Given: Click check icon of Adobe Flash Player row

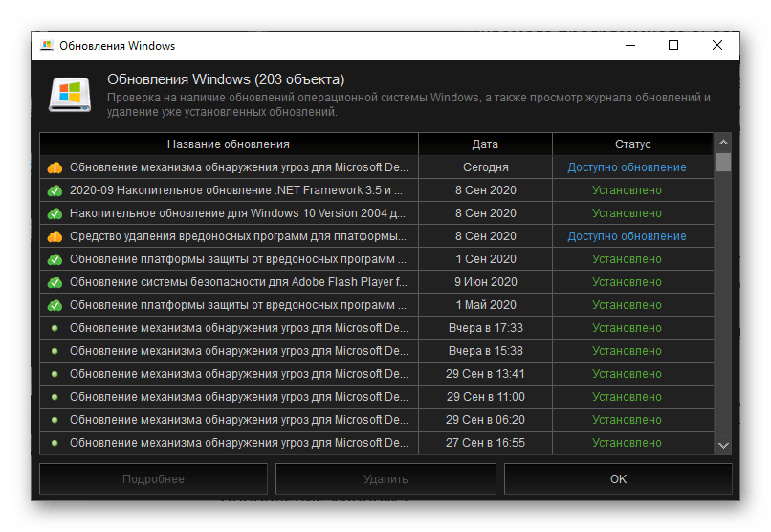Looking at the screenshot, I should (x=55, y=282).
